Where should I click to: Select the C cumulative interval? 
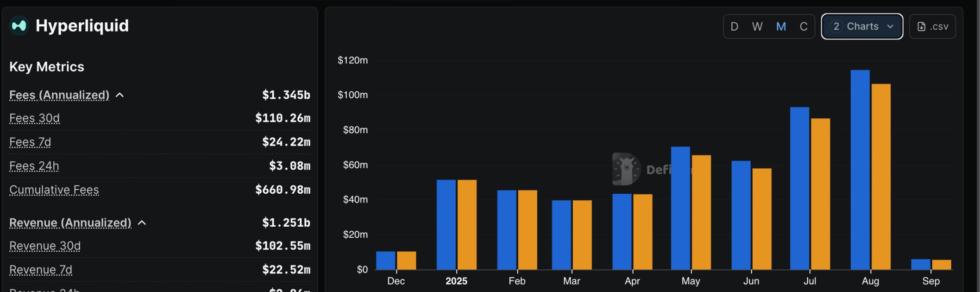tap(804, 26)
